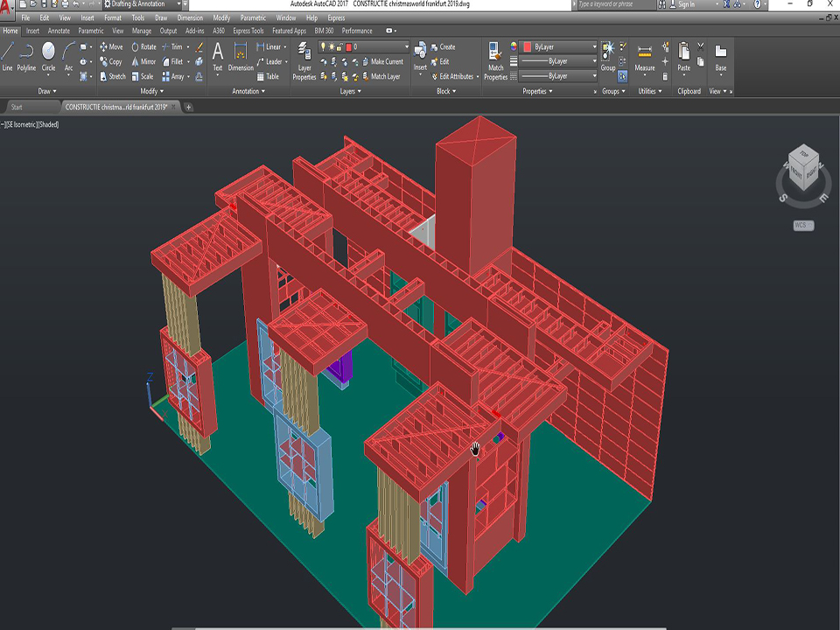Open the object color ByLayer dropdown
Image resolution: width=840 pixels, height=630 pixels.
coord(560,46)
